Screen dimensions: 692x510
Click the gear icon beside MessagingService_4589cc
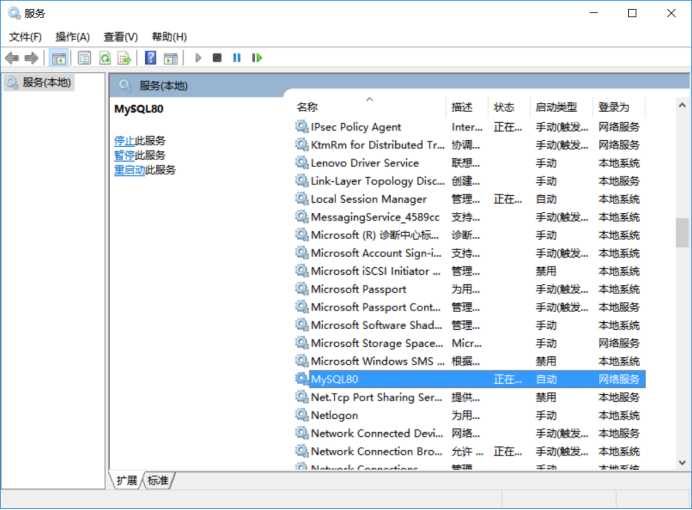[302, 217]
